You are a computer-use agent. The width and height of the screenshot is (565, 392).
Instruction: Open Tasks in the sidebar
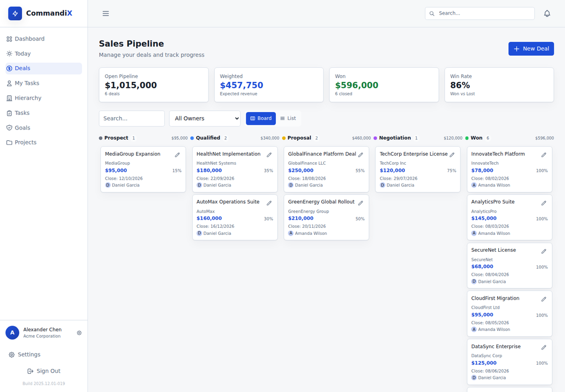pyautogui.click(x=44, y=113)
